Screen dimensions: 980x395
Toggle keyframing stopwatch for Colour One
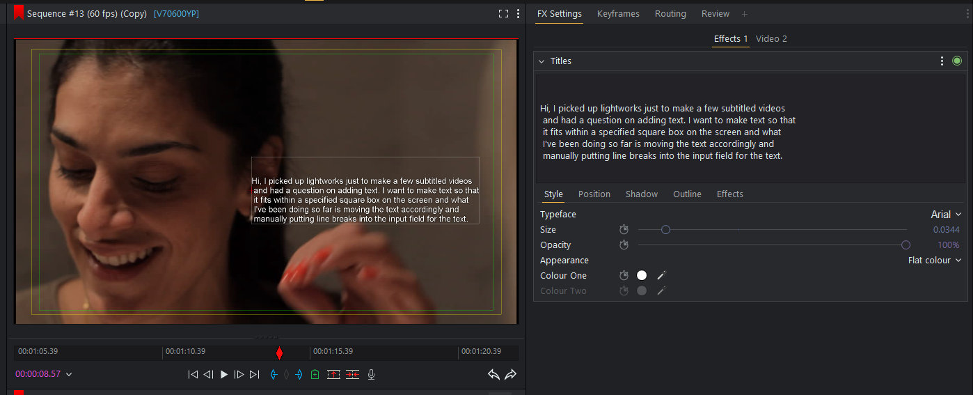624,276
